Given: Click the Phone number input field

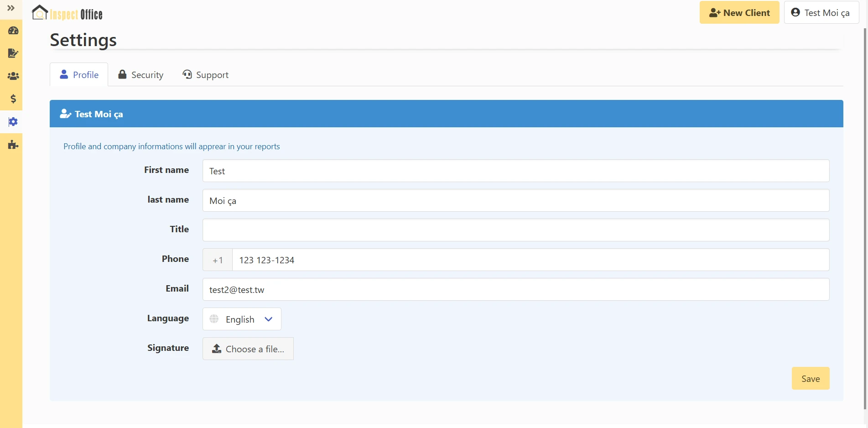Looking at the screenshot, I should [530, 260].
